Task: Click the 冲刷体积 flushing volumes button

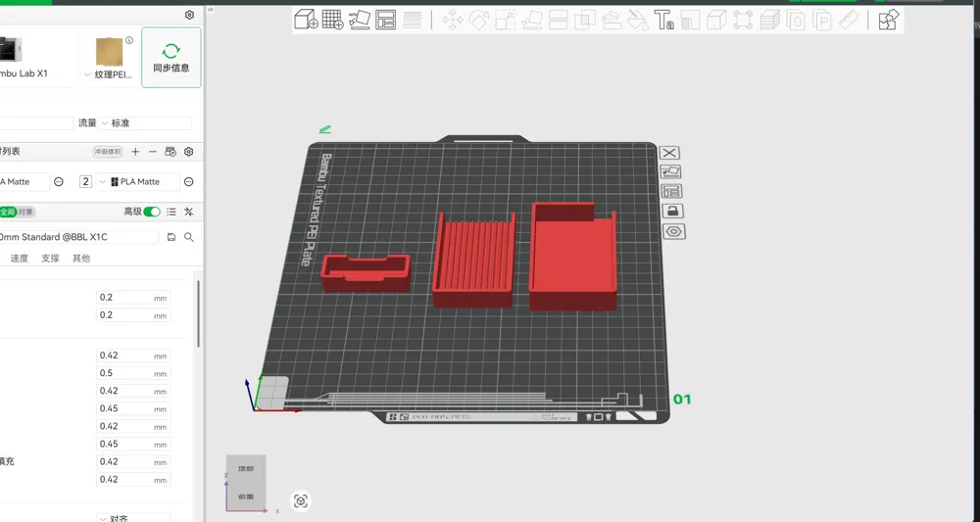Action: (x=108, y=152)
